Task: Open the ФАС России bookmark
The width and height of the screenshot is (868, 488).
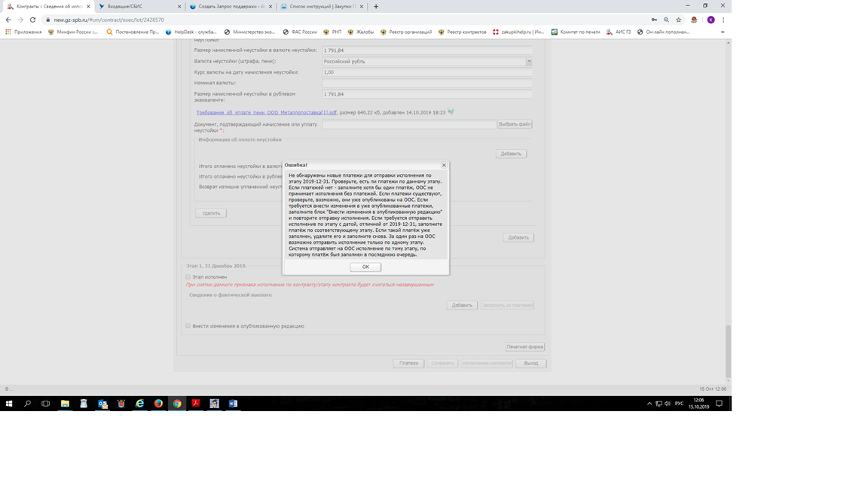Action: 300,32
